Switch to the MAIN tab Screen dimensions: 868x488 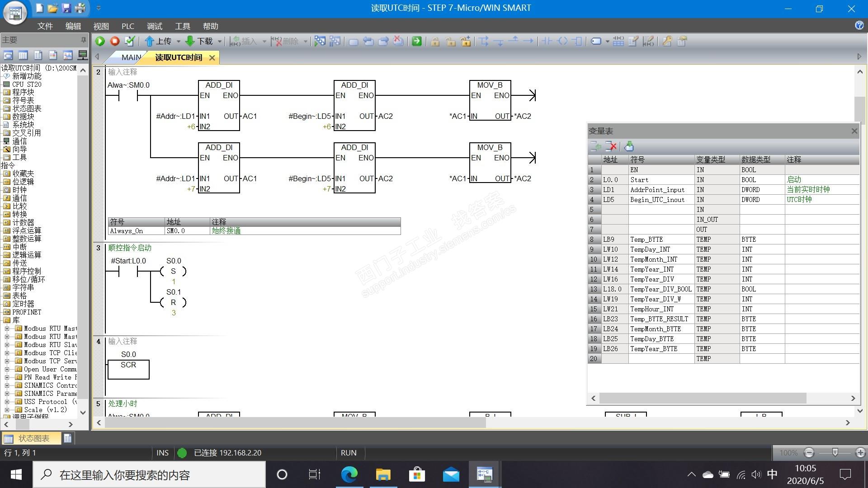pos(131,57)
